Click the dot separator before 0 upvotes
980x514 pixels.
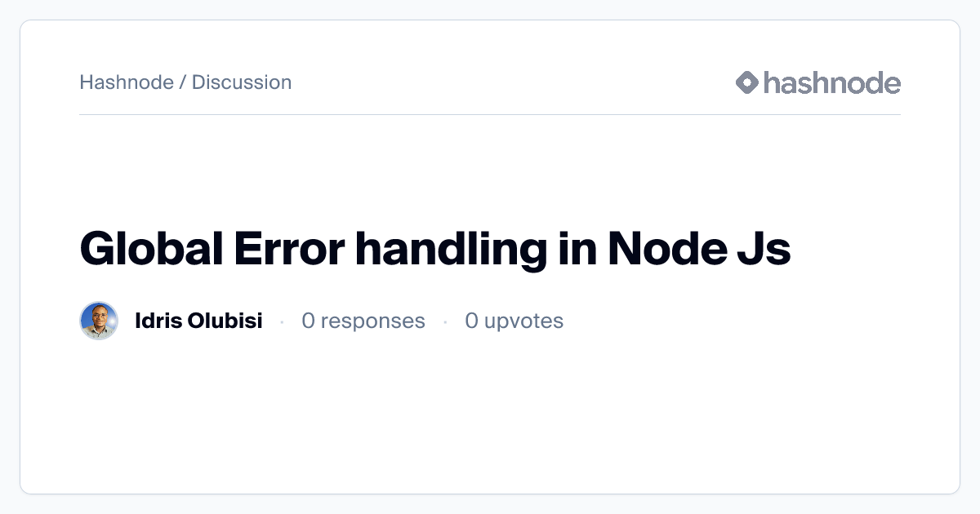click(445, 321)
